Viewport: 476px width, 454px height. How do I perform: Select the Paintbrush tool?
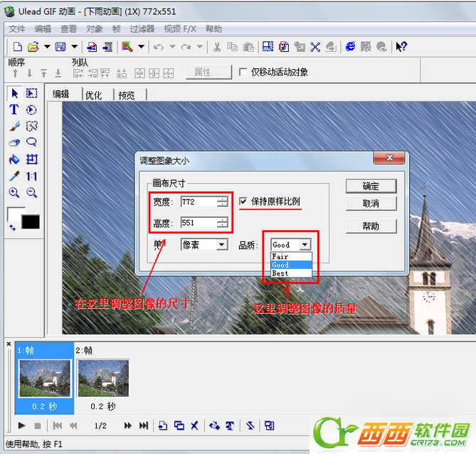click(x=14, y=126)
